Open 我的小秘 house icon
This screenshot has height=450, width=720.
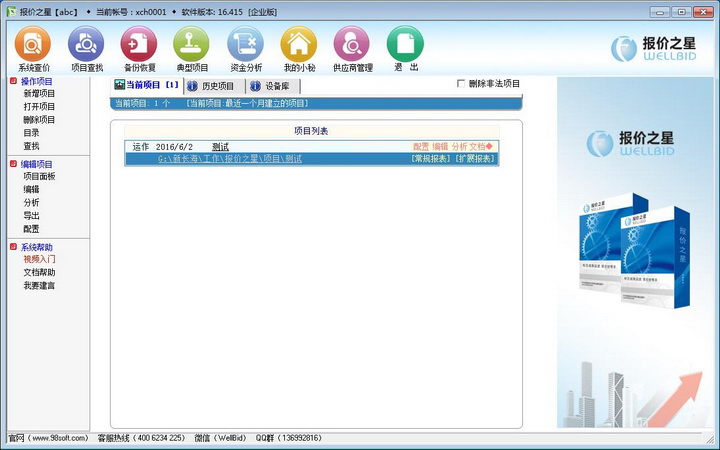point(298,44)
